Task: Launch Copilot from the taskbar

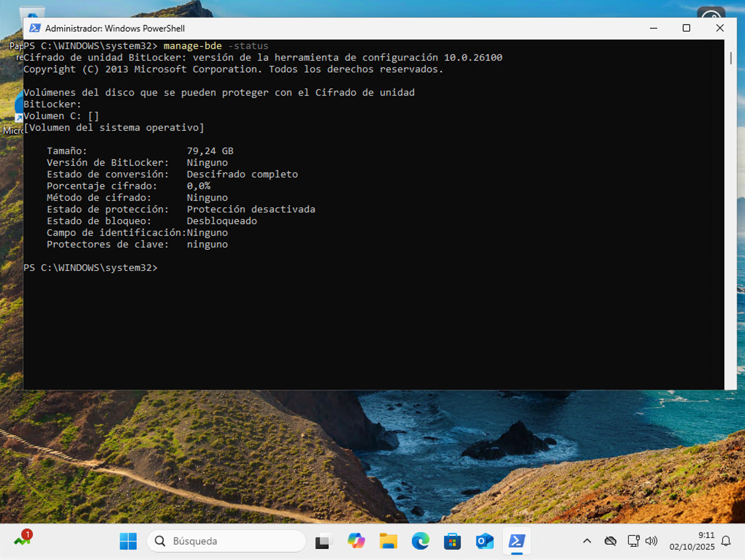Action: [356, 541]
